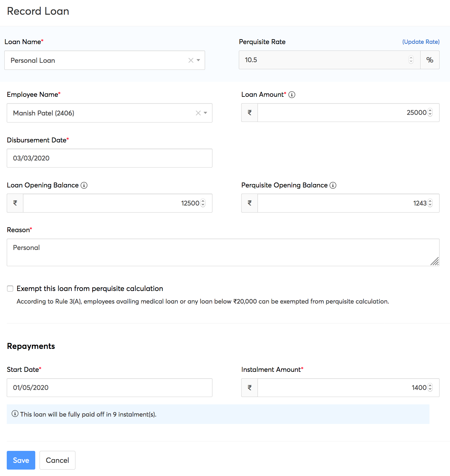Viewport: 450px width, 476px height.
Task: Decrease the Instalment Amount using its stepper
Action: pos(430,389)
